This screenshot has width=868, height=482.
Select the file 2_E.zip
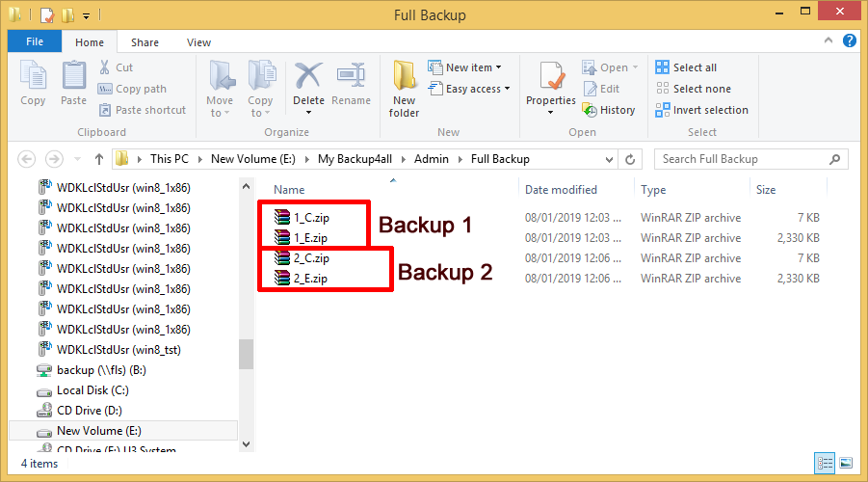click(301, 279)
